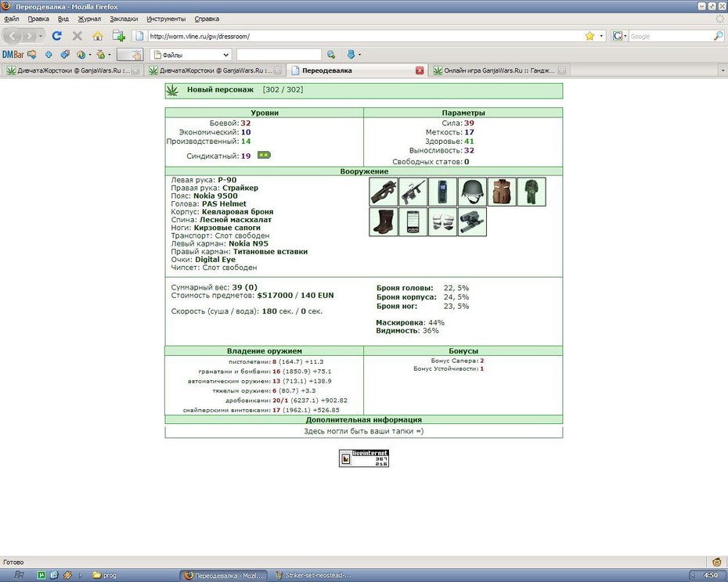Viewport: 728px width, 582px height.
Task: Select the Digital Eye goggles icon
Action: pos(472,222)
